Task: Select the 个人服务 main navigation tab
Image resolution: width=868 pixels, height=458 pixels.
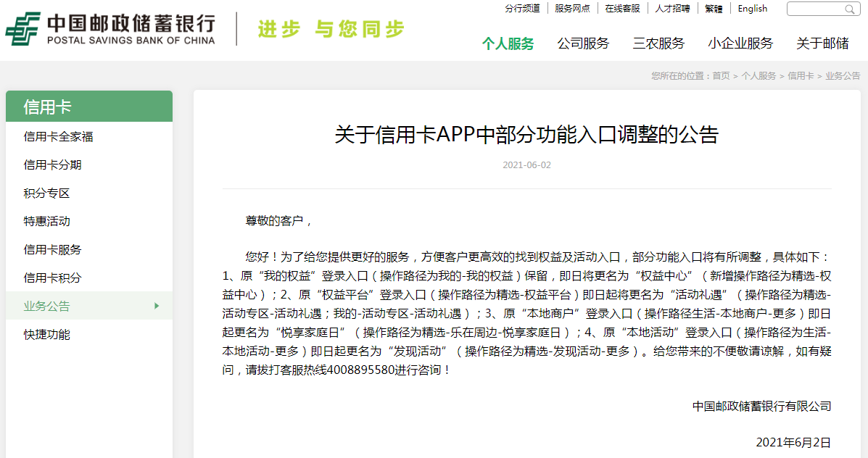Action: [x=508, y=43]
